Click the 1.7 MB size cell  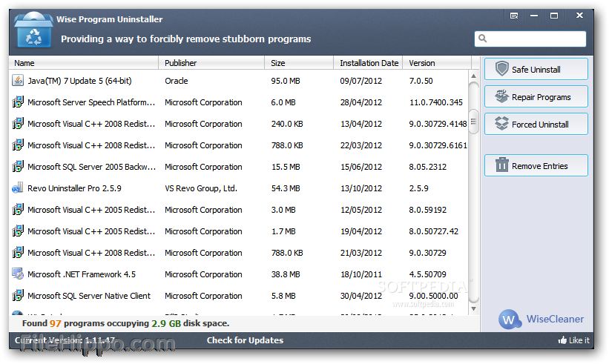pos(283,231)
